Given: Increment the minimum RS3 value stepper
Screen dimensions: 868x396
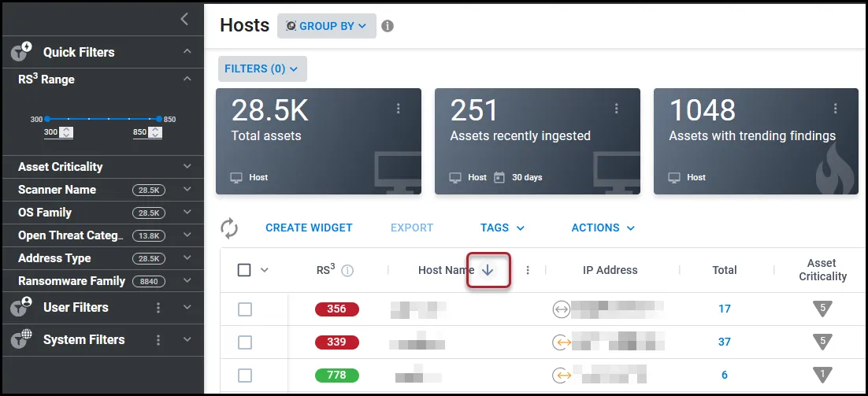Looking at the screenshot, I should pyautogui.click(x=66, y=130).
